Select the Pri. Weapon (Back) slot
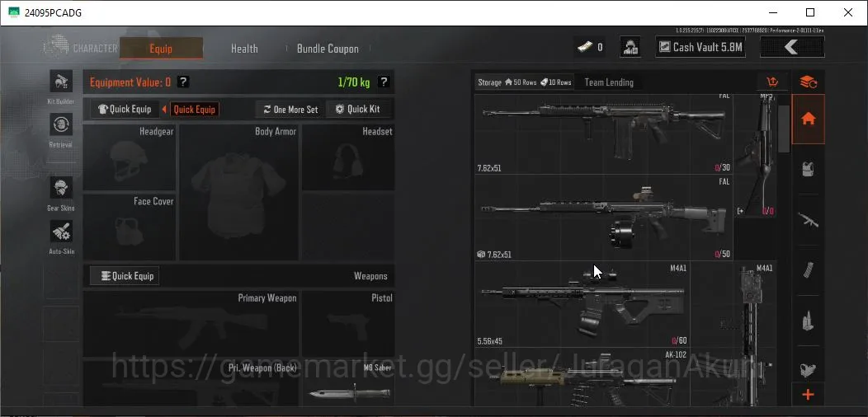Image resolution: width=868 pixels, height=417 pixels. point(191,382)
